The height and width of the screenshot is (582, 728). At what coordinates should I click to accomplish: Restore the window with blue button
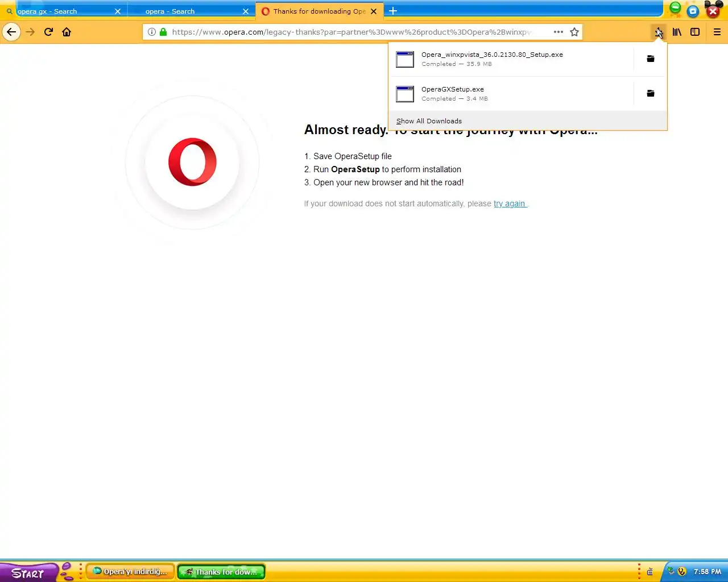point(693,11)
